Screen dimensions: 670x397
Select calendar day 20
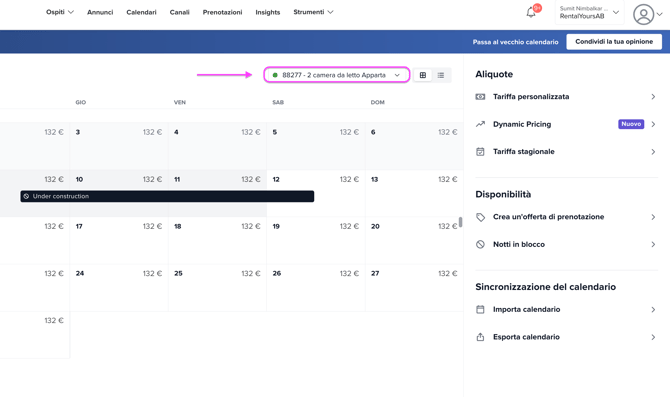tap(414, 240)
